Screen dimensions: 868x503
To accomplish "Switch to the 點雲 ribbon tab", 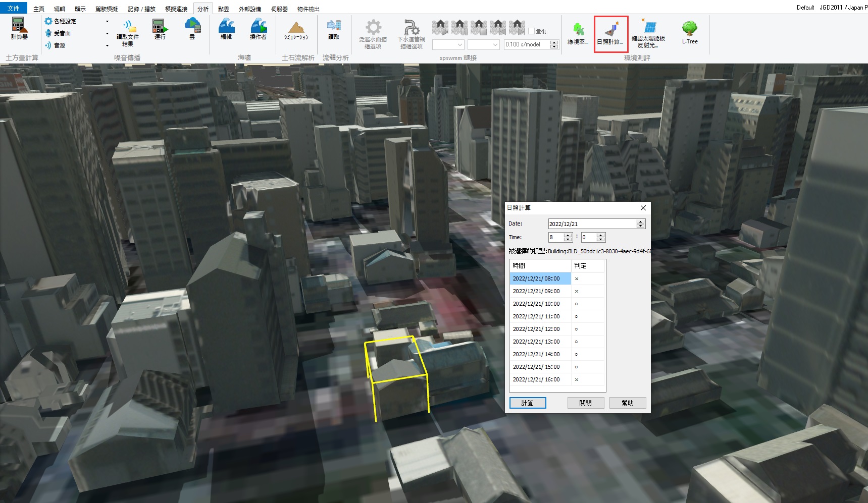I will point(223,9).
